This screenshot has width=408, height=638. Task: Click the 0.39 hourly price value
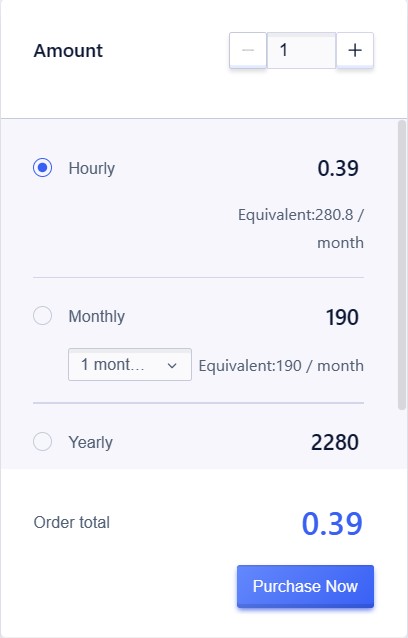coord(338,168)
